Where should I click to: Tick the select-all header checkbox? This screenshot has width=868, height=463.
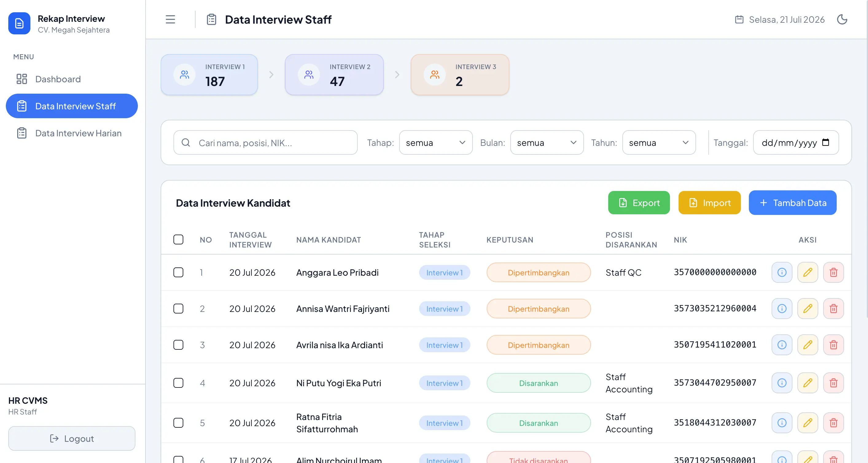178,239
